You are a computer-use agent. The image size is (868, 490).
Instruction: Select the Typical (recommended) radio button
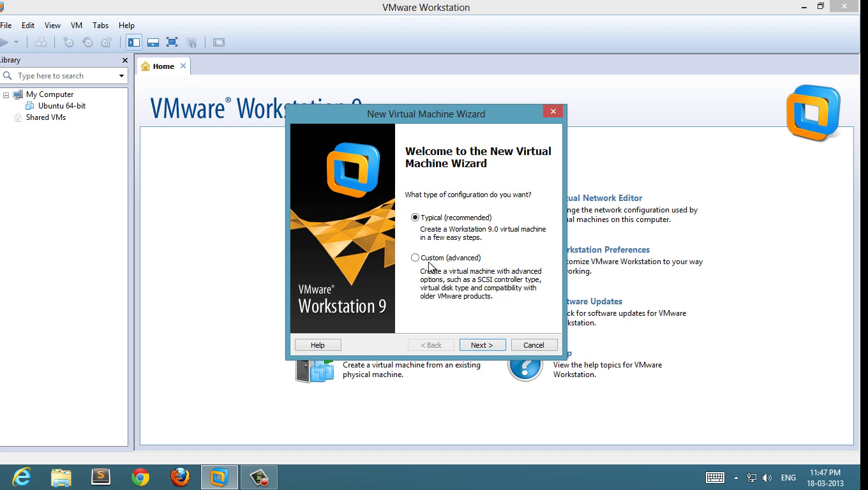point(415,218)
